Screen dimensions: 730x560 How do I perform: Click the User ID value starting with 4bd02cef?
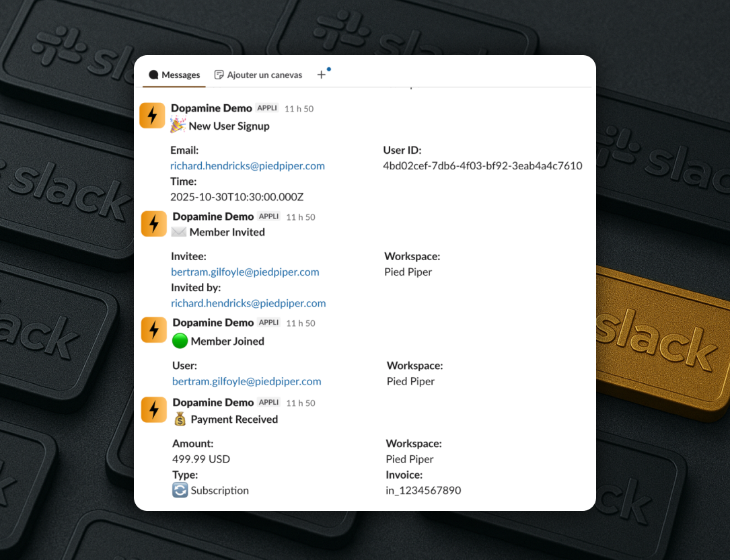point(482,165)
